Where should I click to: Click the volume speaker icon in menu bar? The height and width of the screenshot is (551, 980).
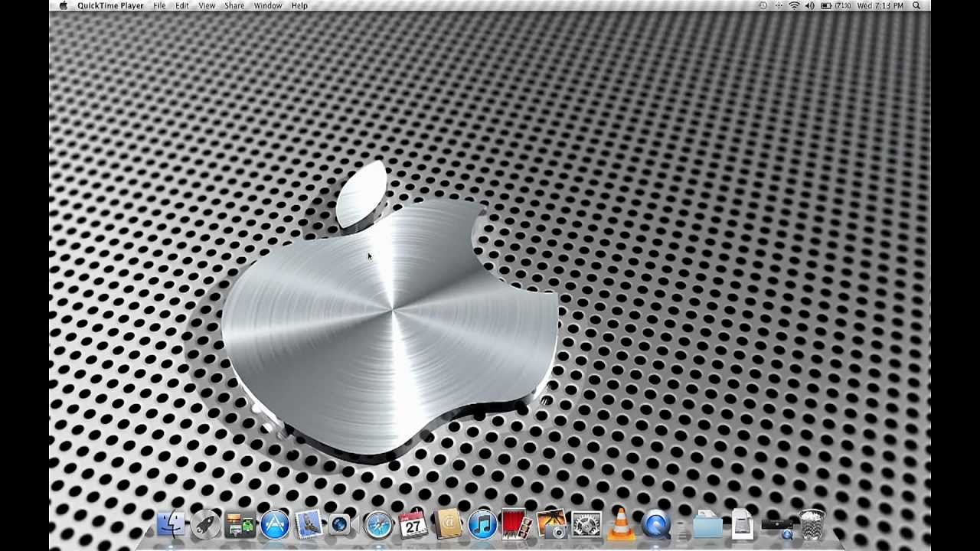(810, 5)
